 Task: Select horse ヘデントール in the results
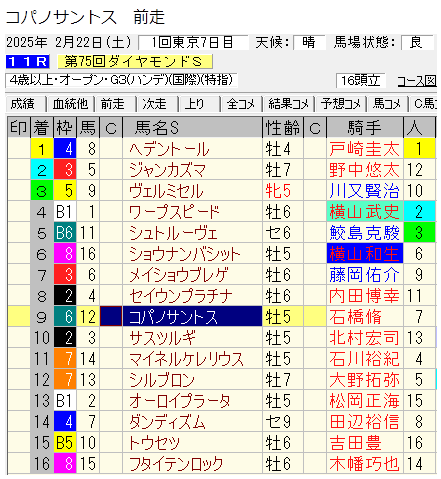[x=169, y=149]
